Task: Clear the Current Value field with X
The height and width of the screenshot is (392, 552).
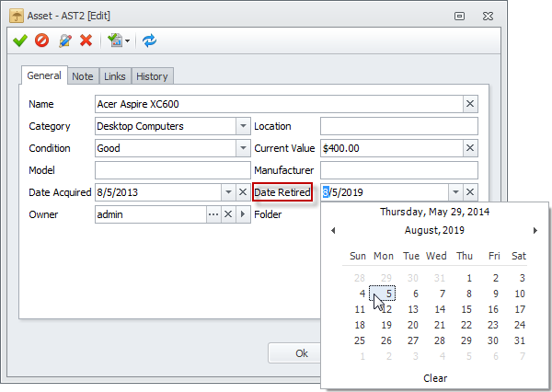Action: [470, 148]
